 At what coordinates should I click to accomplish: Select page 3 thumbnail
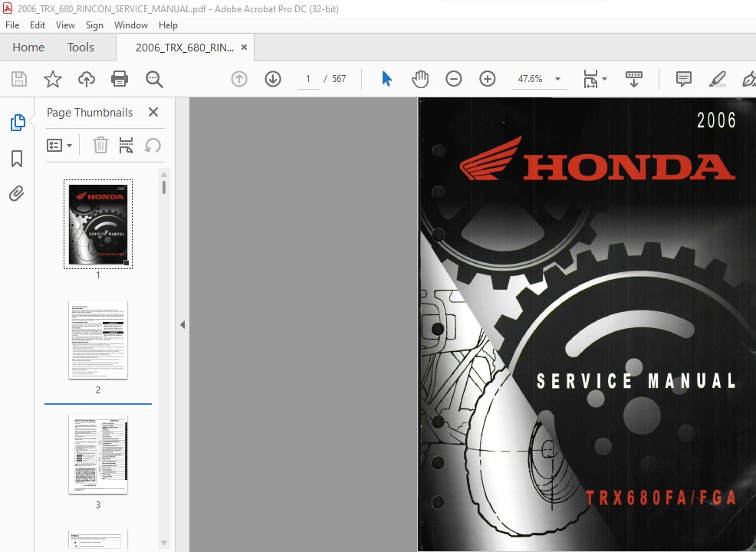[98, 455]
